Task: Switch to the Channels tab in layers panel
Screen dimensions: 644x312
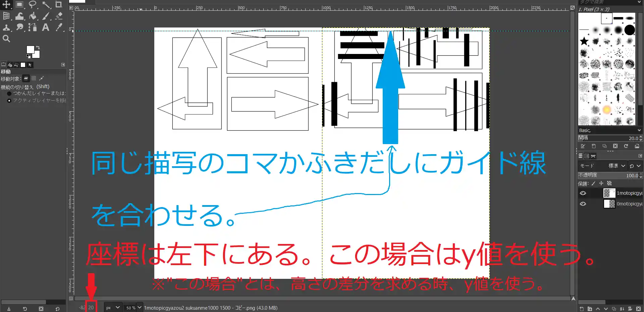Action: [x=586, y=155]
